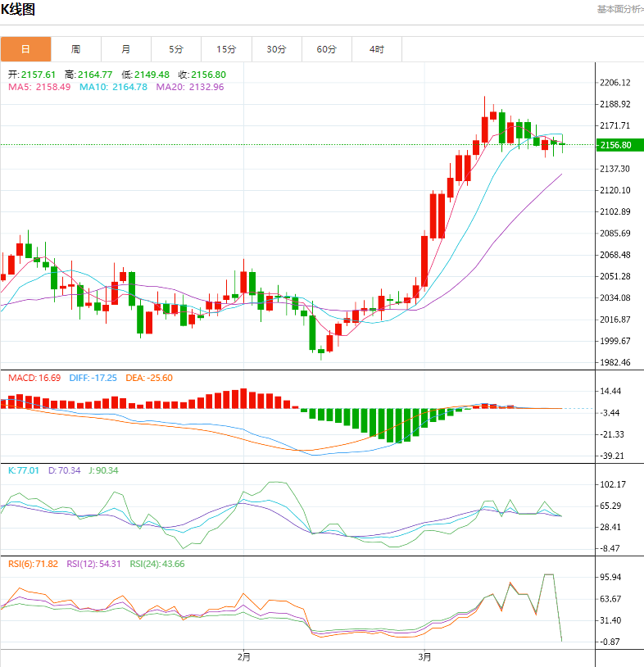Image resolution: width=644 pixels, height=667 pixels.
Task: Open the 基本面分析 link
Action: coord(619,9)
